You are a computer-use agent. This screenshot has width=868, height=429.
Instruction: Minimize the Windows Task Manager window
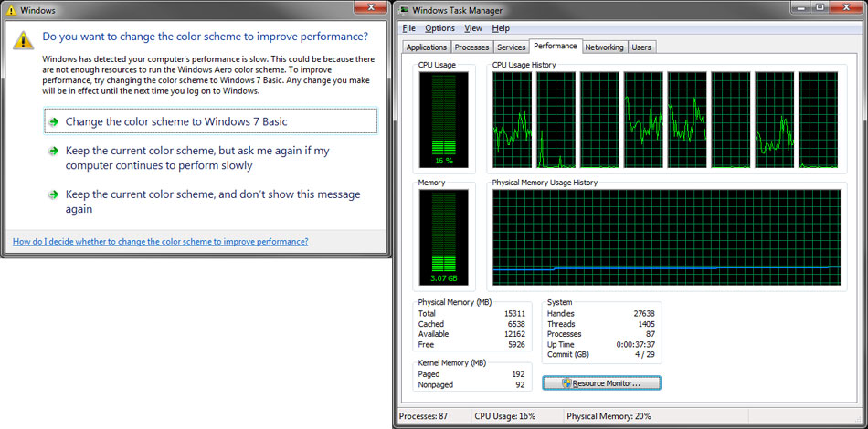[x=801, y=7]
